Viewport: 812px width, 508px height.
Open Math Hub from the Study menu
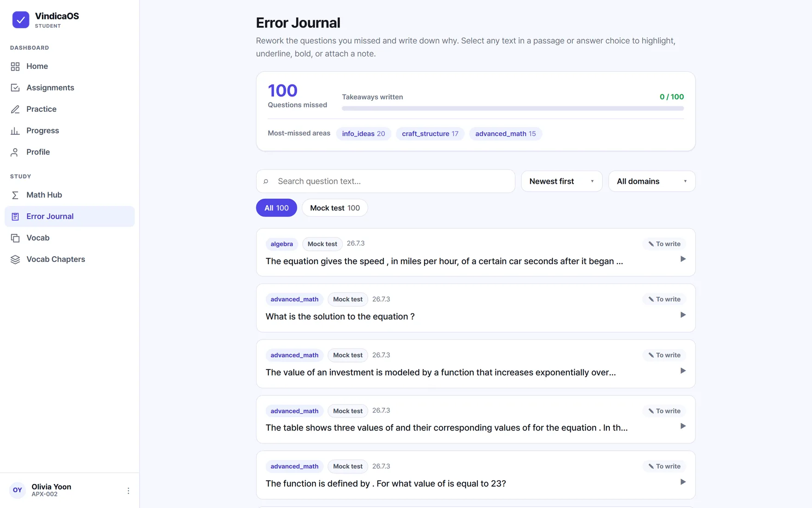tap(70, 195)
